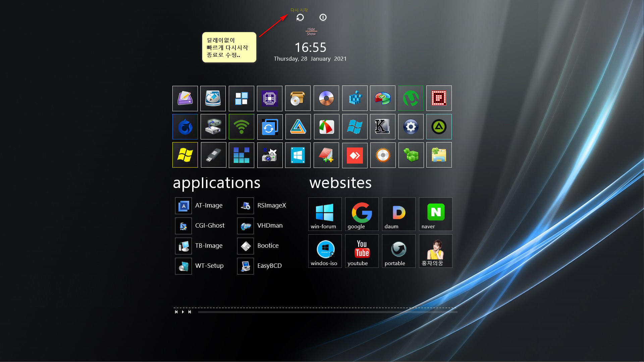Viewport: 644px width, 362px height.
Task: Open the win-forum website tile
Action: (325, 214)
